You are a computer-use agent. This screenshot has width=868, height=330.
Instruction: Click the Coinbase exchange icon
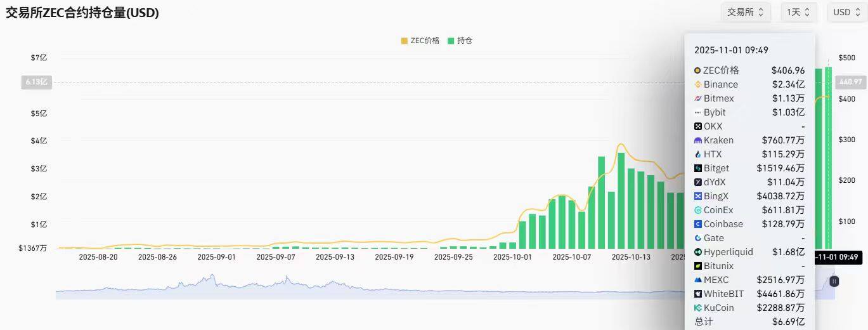[x=698, y=224]
